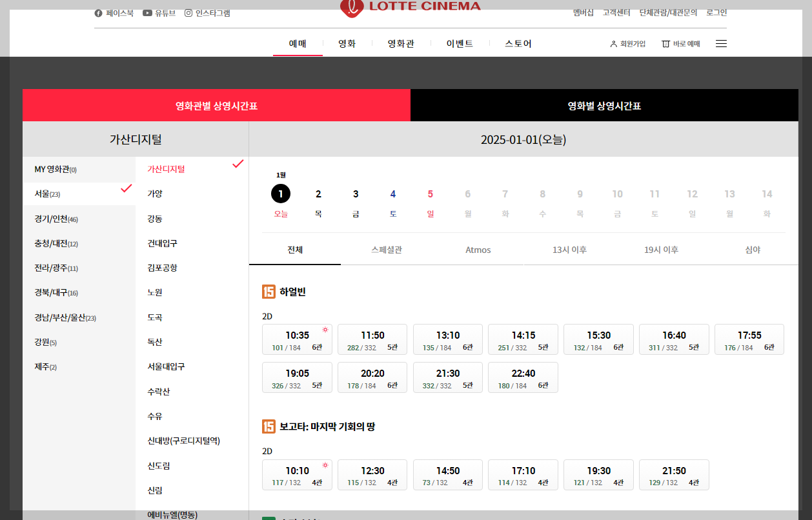This screenshot has height=520, width=812.
Task: Click the 하얼빈 movie title
Action: point(293,292)
